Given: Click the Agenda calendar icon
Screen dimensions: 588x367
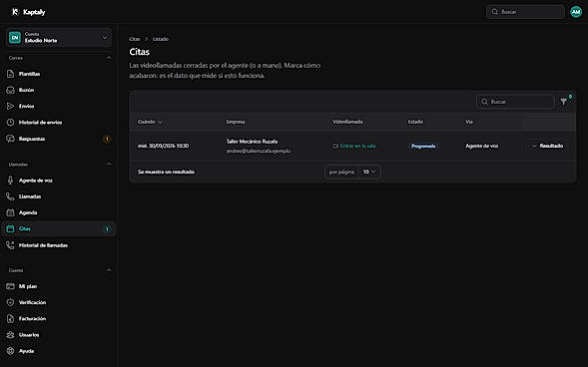Looking at the screenshot, I should coord(11,212).
